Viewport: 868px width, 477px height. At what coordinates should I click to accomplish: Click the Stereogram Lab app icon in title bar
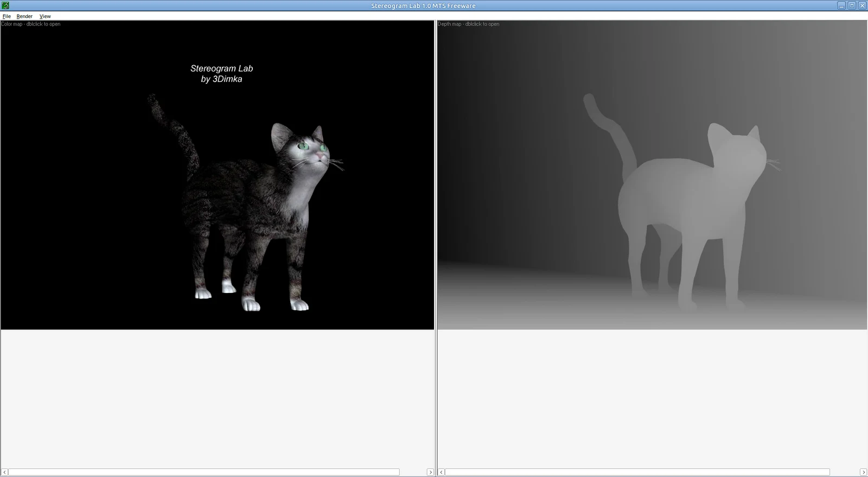[5, 5]
